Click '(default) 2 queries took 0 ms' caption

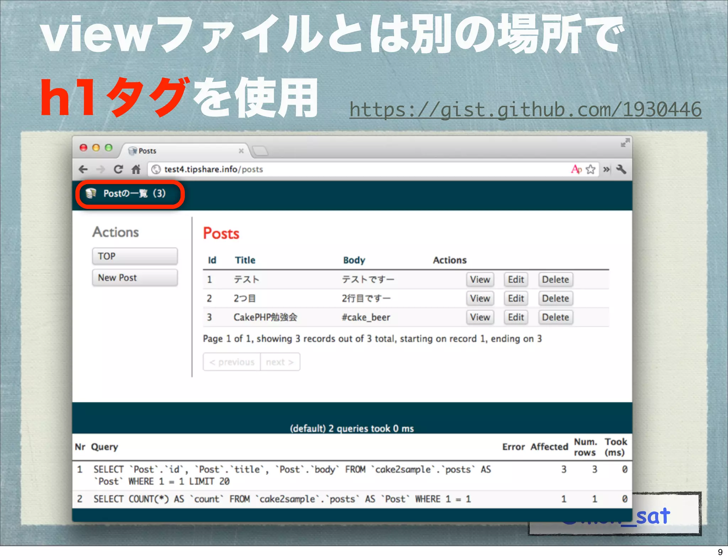[x=352, y=429]
